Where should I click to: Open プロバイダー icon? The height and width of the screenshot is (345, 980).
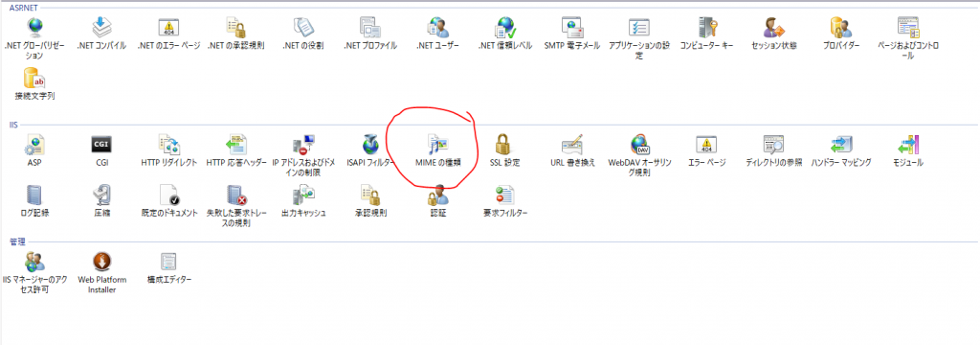[x=840, y=27]
